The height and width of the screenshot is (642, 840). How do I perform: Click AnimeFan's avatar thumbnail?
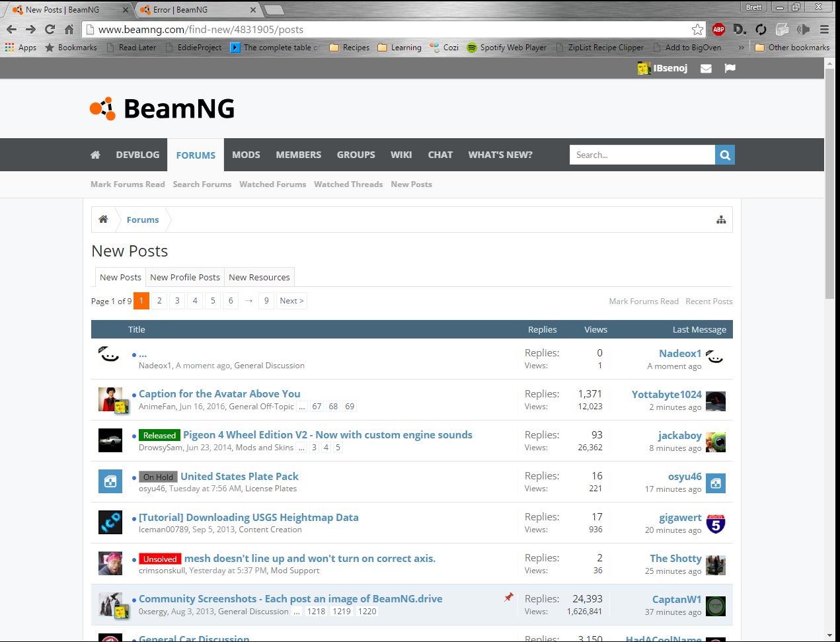[x=110, y=400]
